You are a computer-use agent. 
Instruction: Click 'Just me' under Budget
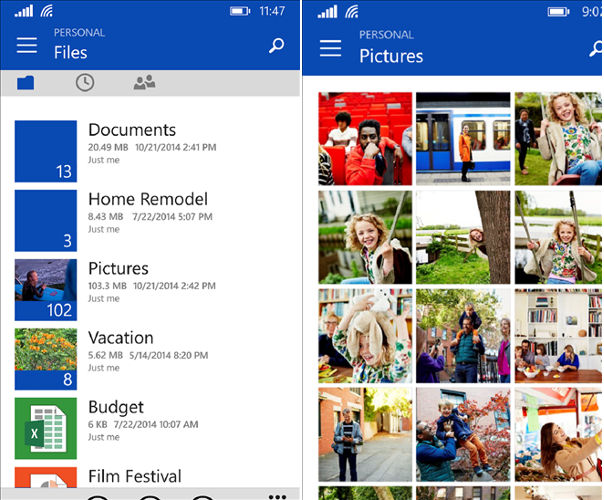coord(104,437)
